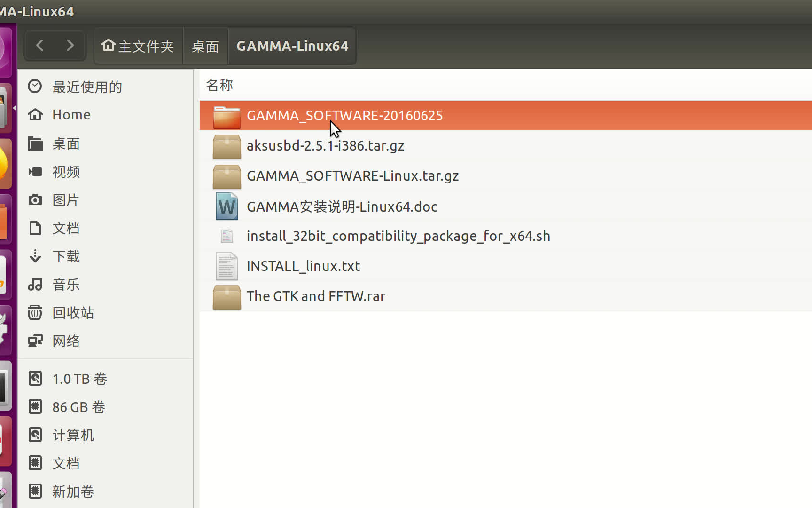
Task: Open 桌面 in the sidebar
Action: coord(66,143)
